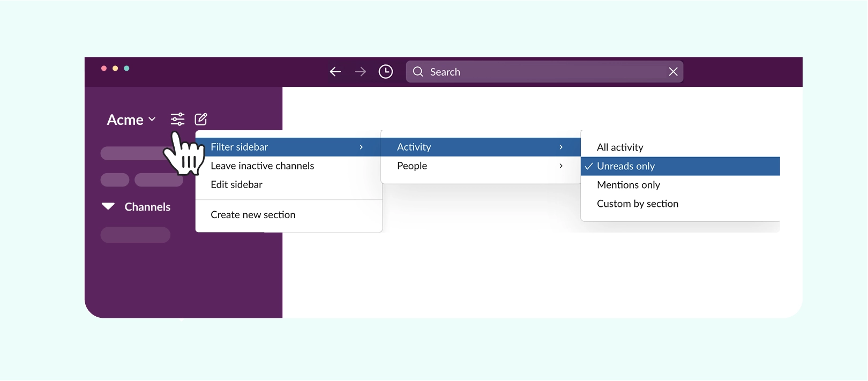Image resolution: width=868 pixels, height=381 pixels.
Task: Click Create new section
Action: click(x=253, y=215)
